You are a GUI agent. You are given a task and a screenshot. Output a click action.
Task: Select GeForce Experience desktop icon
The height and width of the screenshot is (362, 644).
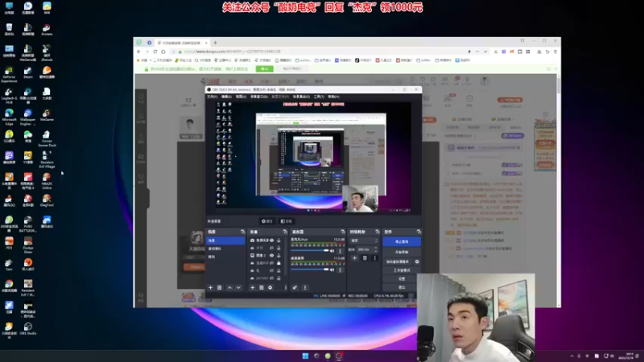click(9, 74)
